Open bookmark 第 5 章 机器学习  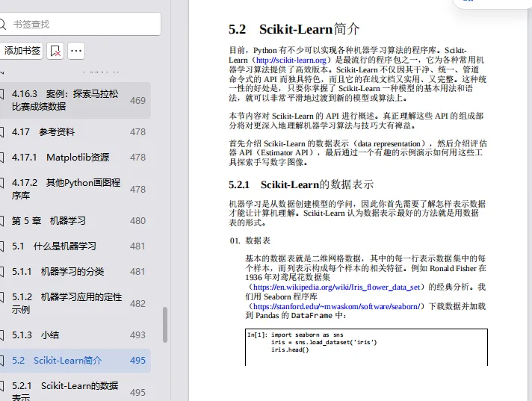click(75, 221)
